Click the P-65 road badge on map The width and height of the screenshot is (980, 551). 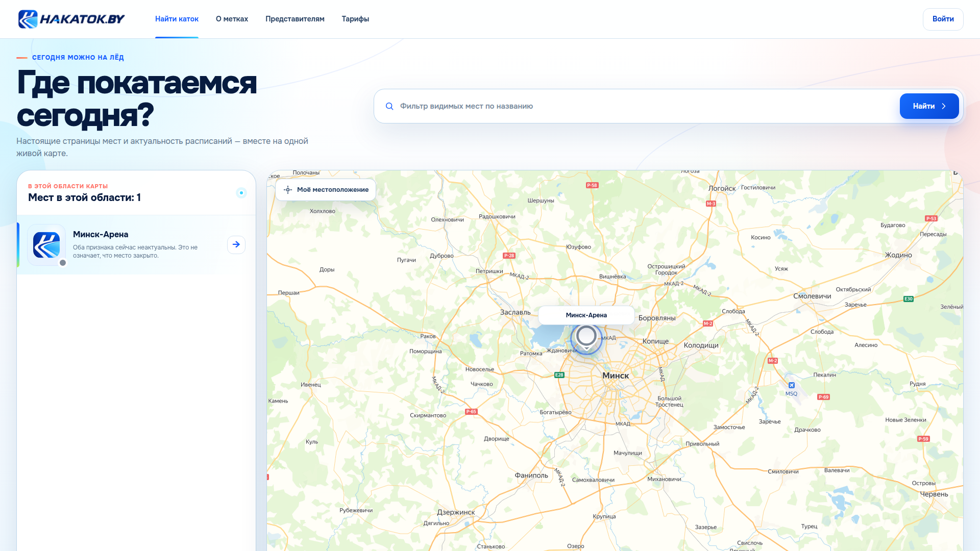(x=471, y=412)
